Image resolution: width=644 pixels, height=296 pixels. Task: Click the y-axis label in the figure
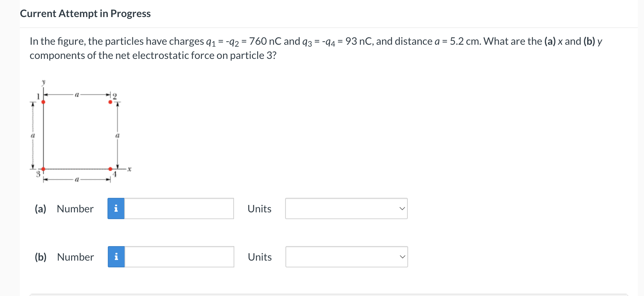pyautogui.click(x=43, y=82)
